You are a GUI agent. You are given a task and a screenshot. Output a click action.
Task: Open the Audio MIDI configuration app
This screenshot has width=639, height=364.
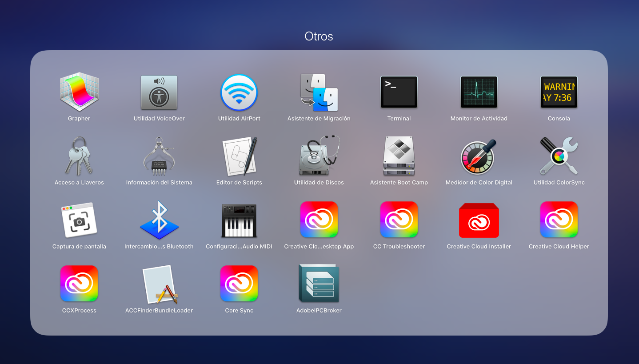pos(239,220)
